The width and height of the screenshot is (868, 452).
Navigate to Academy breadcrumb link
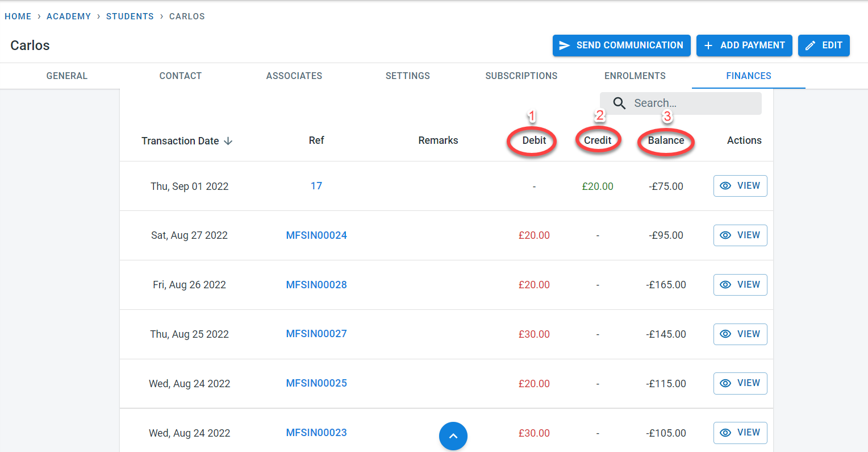(69, 16)
